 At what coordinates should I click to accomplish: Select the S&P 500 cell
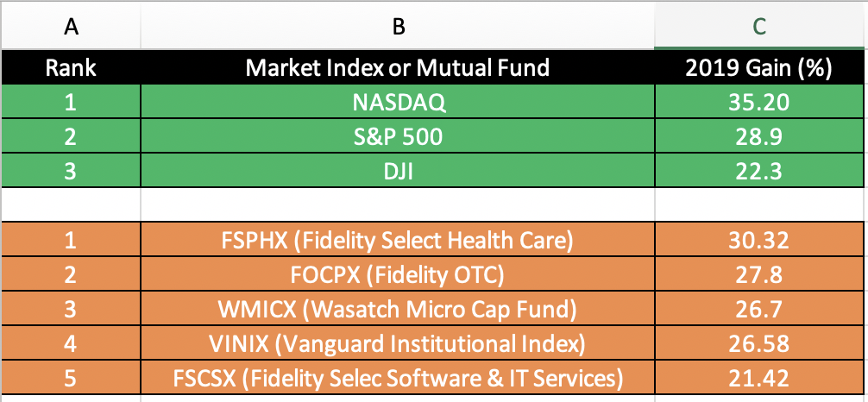pyautogui.click(x=398, y=136)
